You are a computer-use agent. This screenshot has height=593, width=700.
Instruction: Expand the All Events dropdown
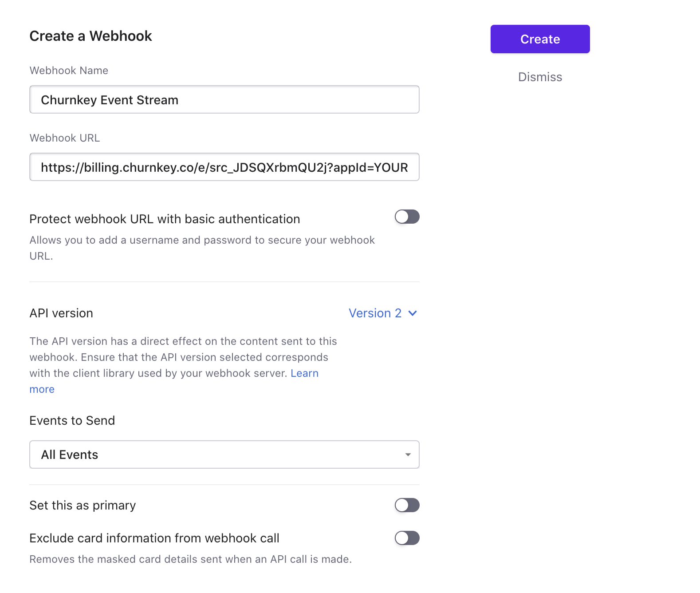[224, 455]
